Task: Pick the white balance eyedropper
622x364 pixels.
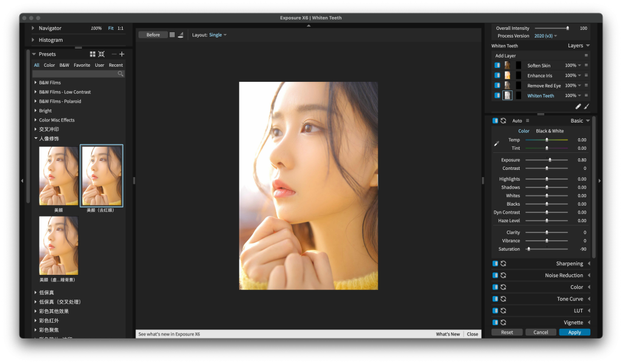Action: 496,144
